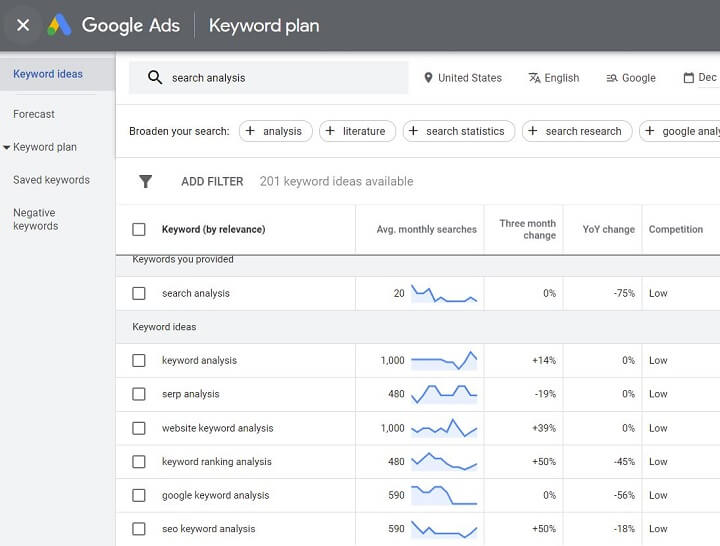The width and height of the screenshot is (720, 546).
Task: Click plus icon on analysis chip
Action: pyautogui.click(x=250, y=131)
